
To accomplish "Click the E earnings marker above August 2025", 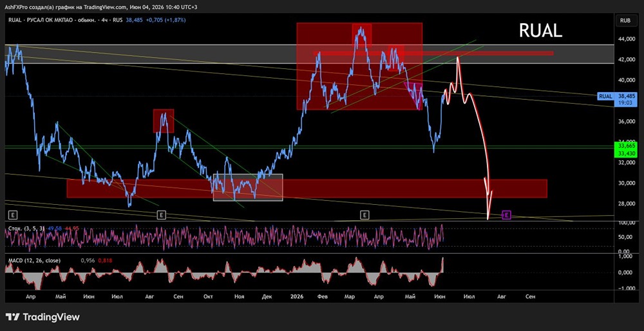I will coord(162,214).
